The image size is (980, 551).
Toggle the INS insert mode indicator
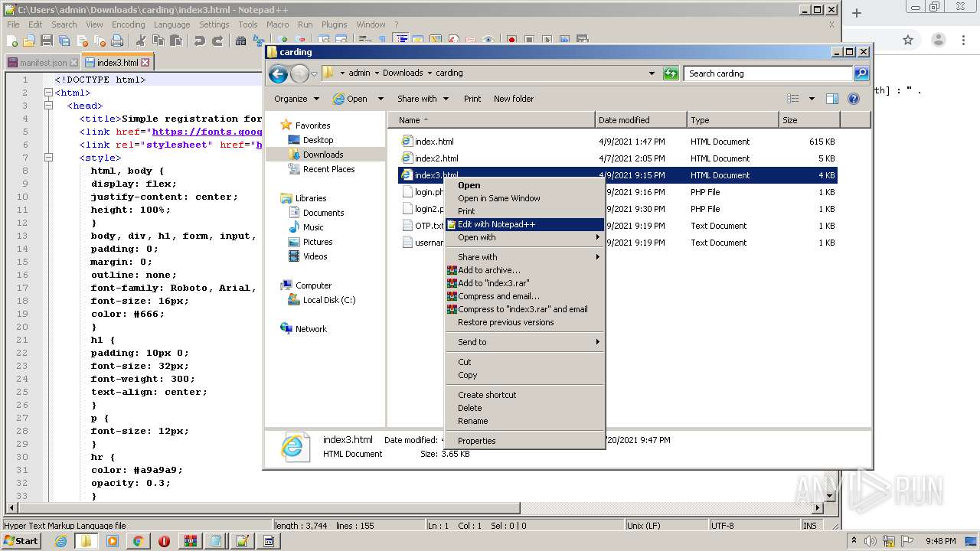809,526
